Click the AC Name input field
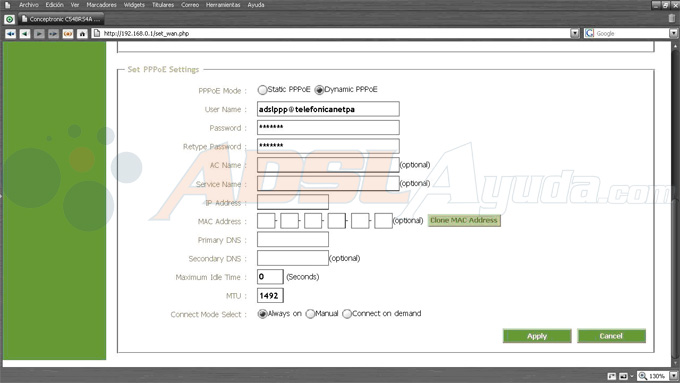The width and height of the screenshot is (680, 383). (328, 165)
